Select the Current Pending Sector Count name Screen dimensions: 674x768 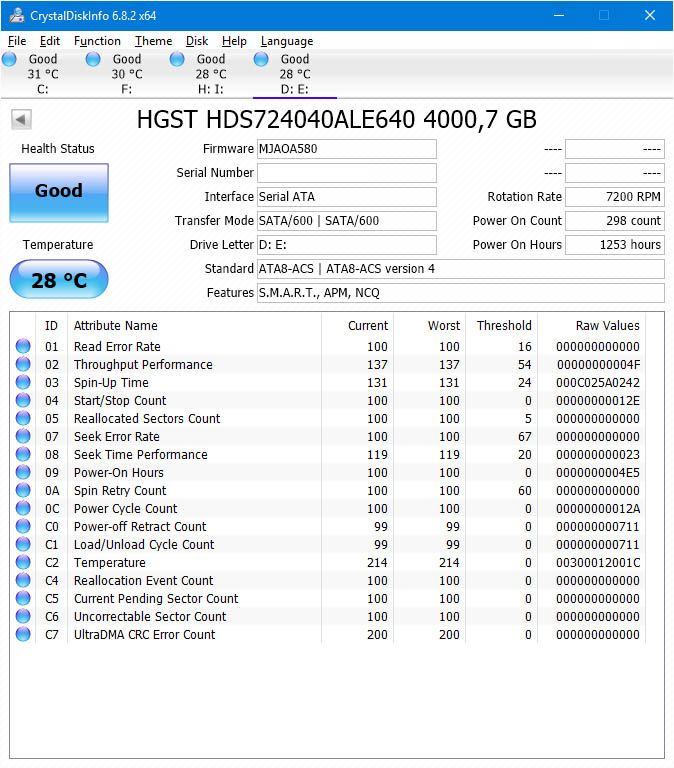pyautogui.click(x=156, y=599)
